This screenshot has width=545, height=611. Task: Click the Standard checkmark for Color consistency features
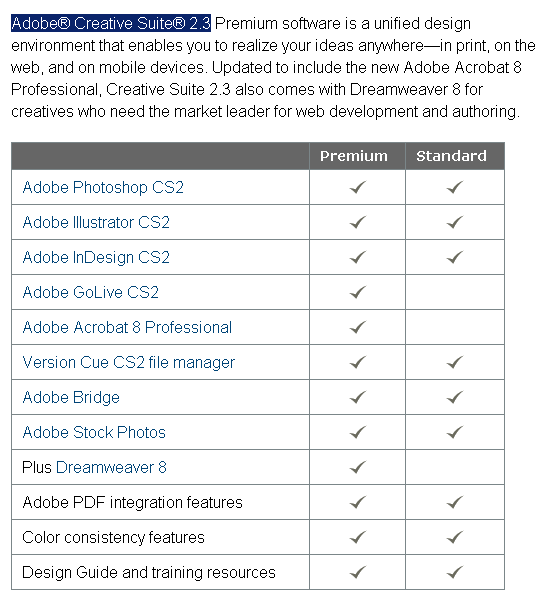click(455, 537)
